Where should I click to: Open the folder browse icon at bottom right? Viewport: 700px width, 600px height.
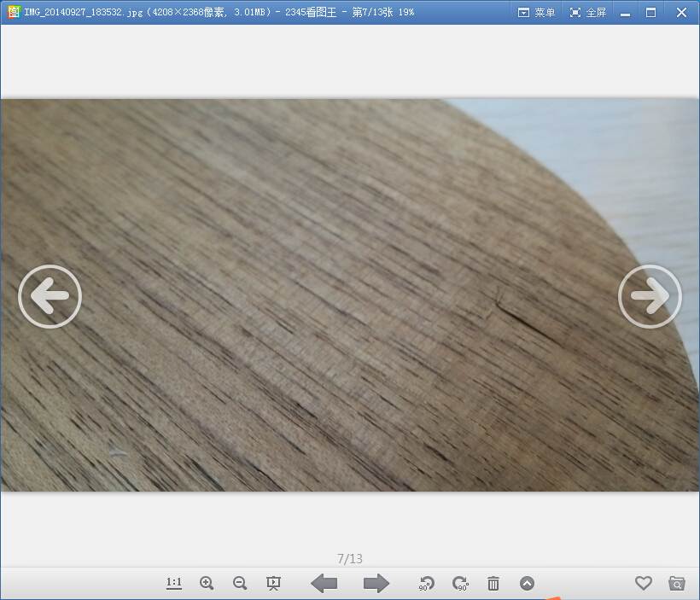point(677,583)
